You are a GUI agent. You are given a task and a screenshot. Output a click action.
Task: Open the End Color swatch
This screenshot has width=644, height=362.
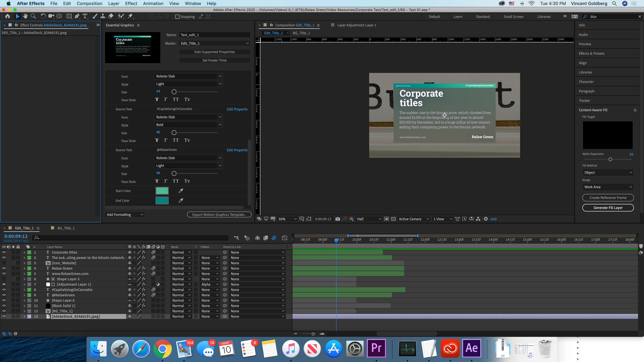click(162, 201)
